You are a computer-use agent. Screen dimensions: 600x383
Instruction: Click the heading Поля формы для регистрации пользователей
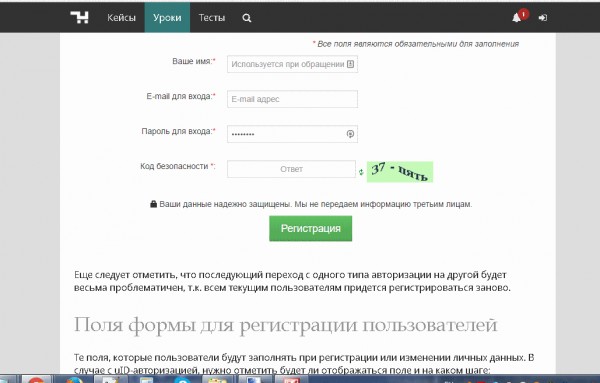pyautogui.click(x=285, y=325)
